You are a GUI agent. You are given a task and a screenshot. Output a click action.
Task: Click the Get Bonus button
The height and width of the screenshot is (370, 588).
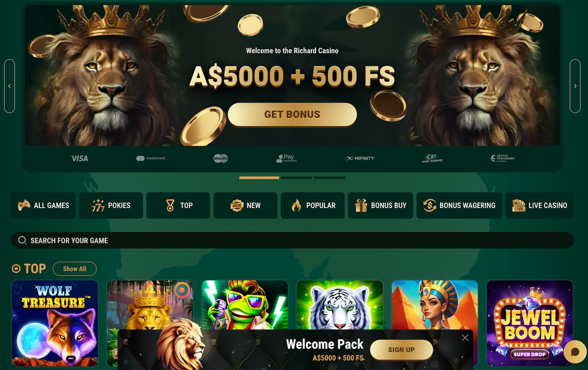pos(292,114)
